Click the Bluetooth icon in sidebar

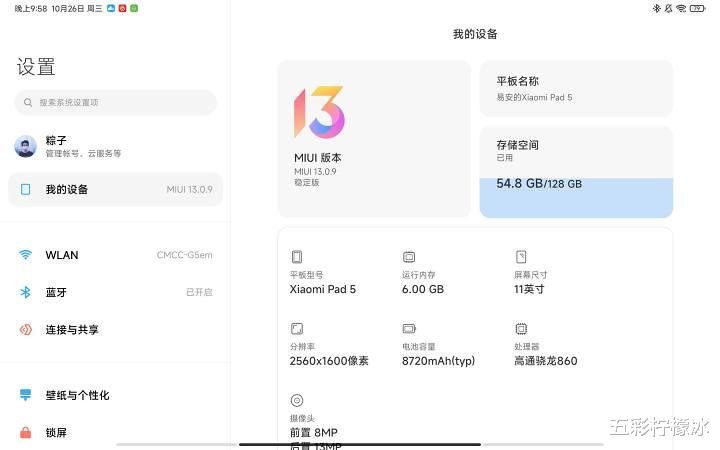pyautogui.click(x=25, y=292)
